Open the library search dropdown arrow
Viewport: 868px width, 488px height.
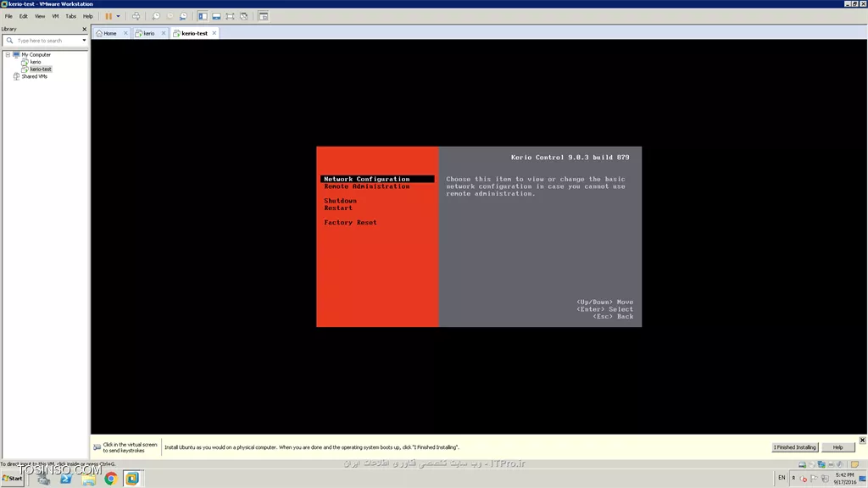(84, 41)
